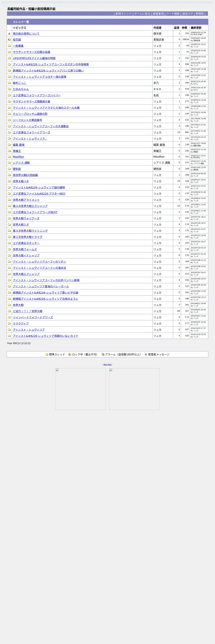Open the 桜花姫 thread
The height and width of the screenshot is (644, 215).
point(17,39)
